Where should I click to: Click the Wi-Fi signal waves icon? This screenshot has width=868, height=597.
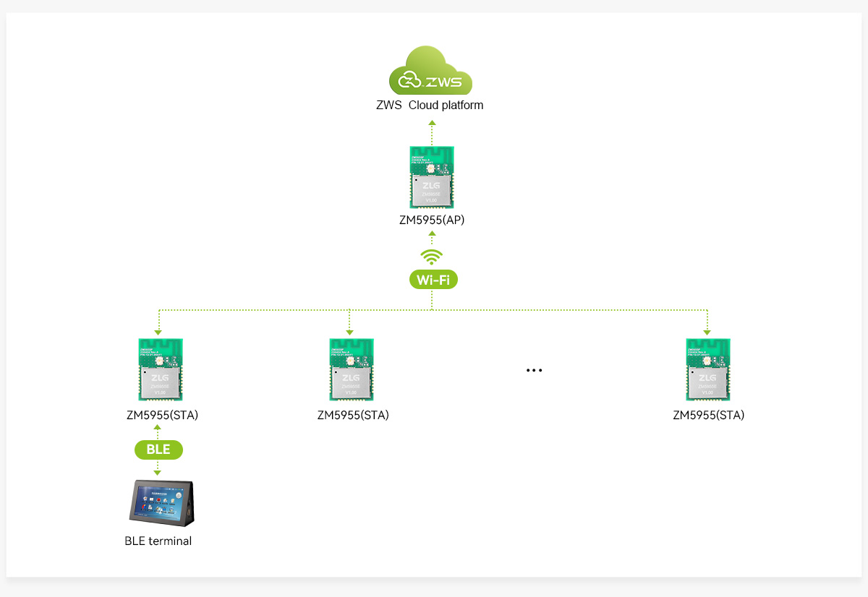coord(432,257)
